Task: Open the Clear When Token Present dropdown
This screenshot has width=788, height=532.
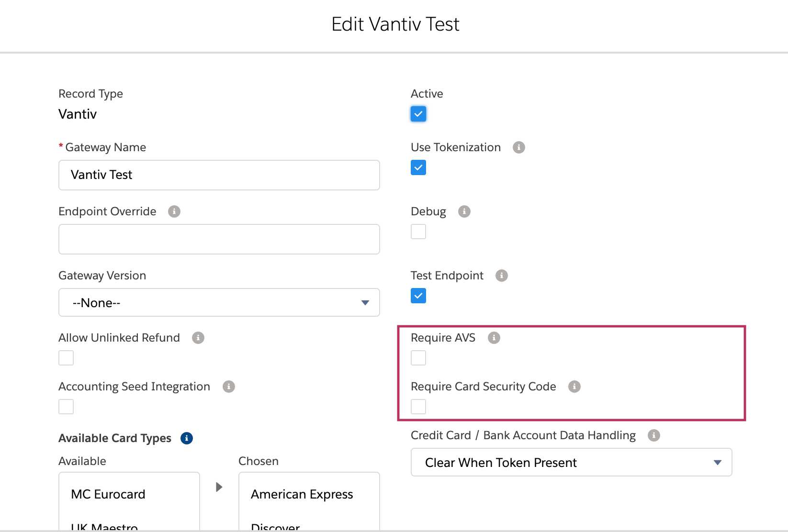Action: pos(571,462)
